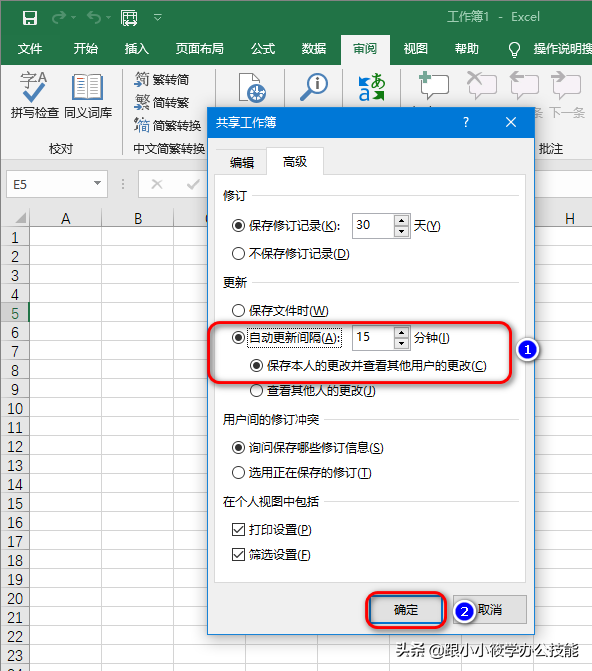The image size is (592, 671).
Task: Select row 5 header
Action: (x=15, y=313)
